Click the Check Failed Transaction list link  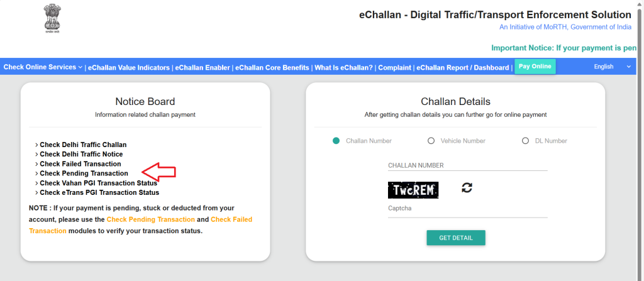coord(80,163)
